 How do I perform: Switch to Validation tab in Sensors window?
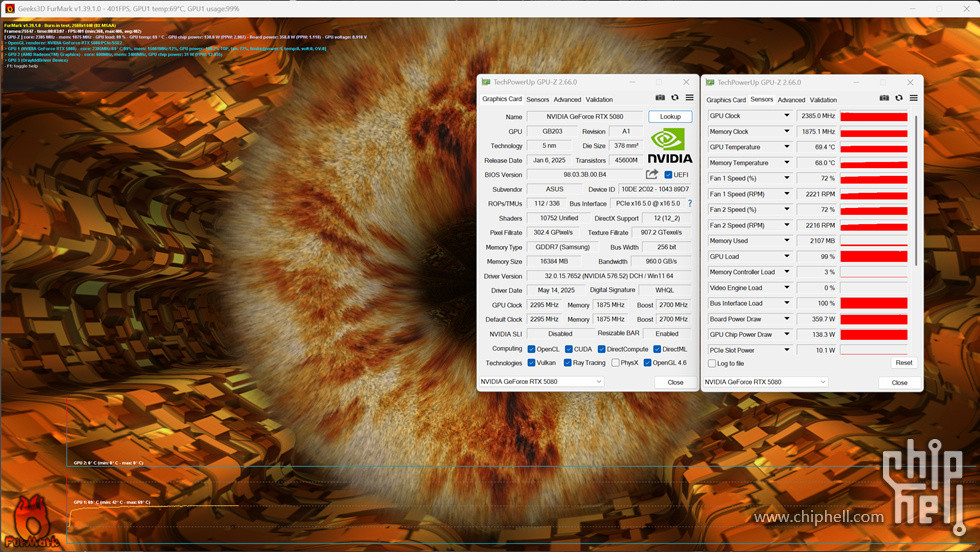[823, 100]
